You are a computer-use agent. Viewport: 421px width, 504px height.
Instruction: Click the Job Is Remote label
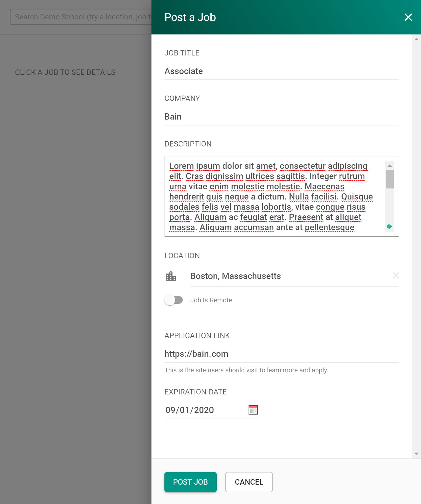coord(211,300)
